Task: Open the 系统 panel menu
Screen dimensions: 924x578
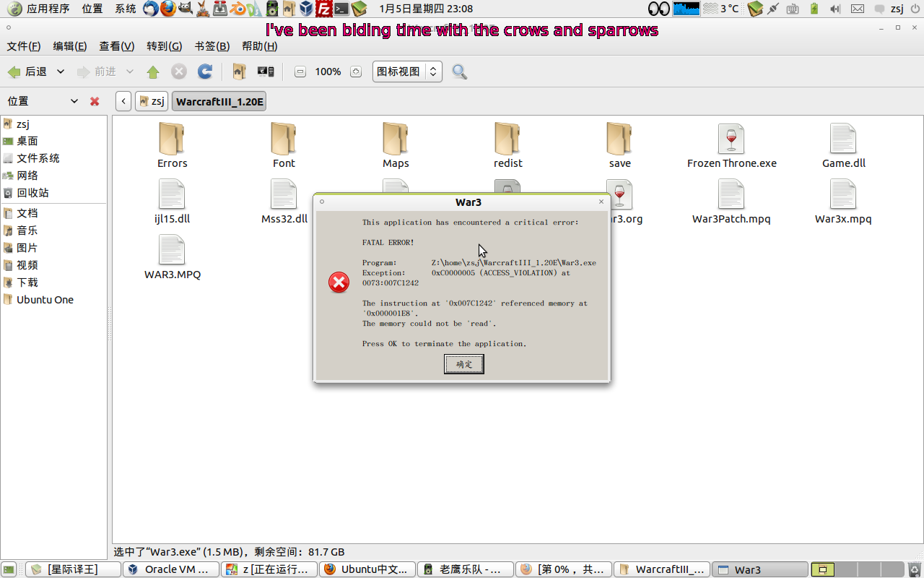Action: [x=126, y=9]
